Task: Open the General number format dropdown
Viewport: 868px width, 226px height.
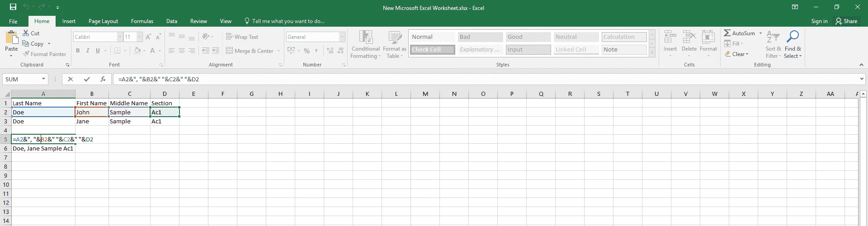Action: click(x=342, y=37)
